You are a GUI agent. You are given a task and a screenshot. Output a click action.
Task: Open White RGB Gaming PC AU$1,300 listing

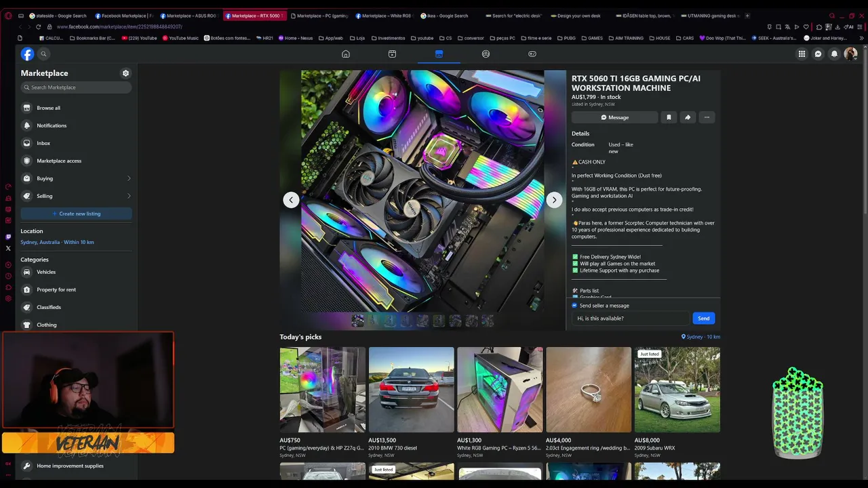(x=500, y=403)
